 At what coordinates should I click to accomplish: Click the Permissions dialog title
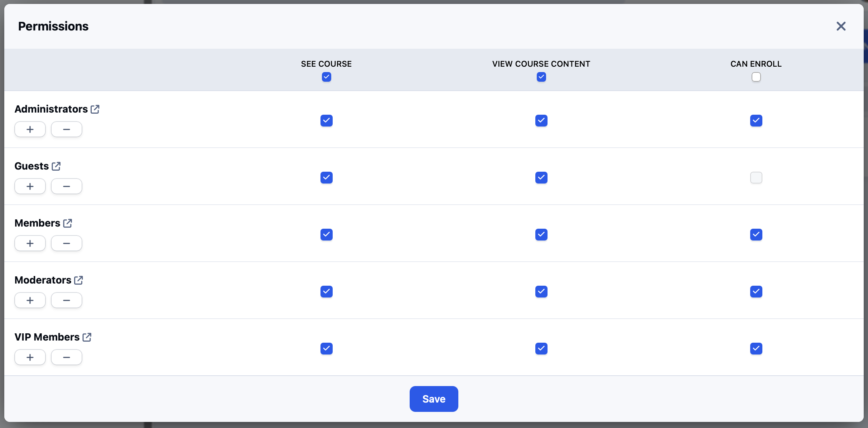[x=53, y=26]
